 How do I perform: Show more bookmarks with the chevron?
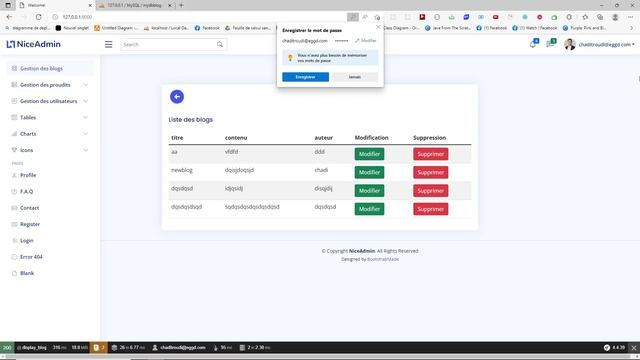[632, 28]
